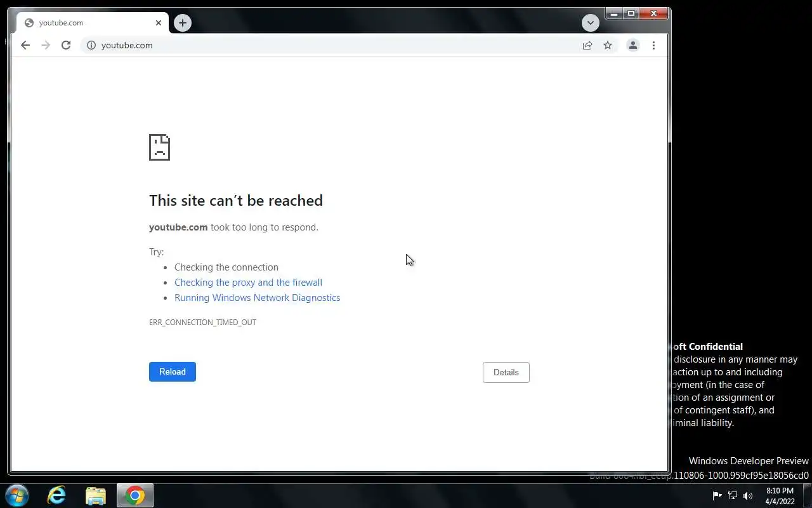Maximize the Chrome window
The height and width of the screenshot is (508, 812).
tap(631, 13)
